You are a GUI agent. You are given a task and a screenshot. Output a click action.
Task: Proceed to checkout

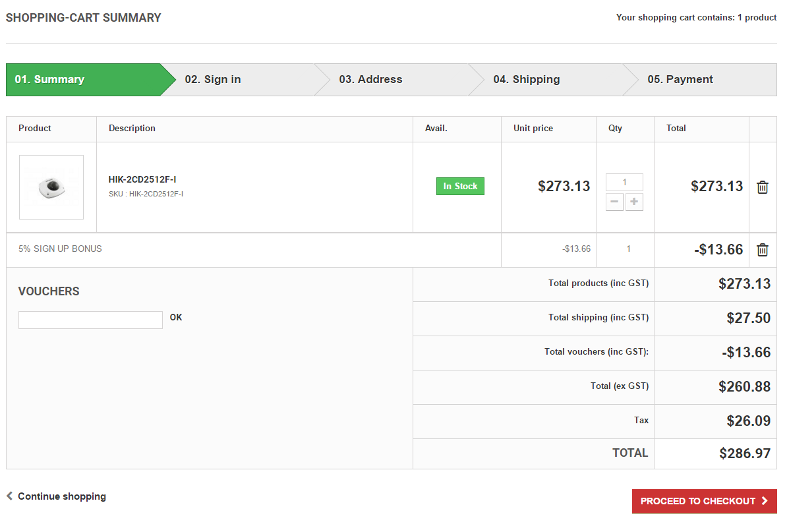704,501
